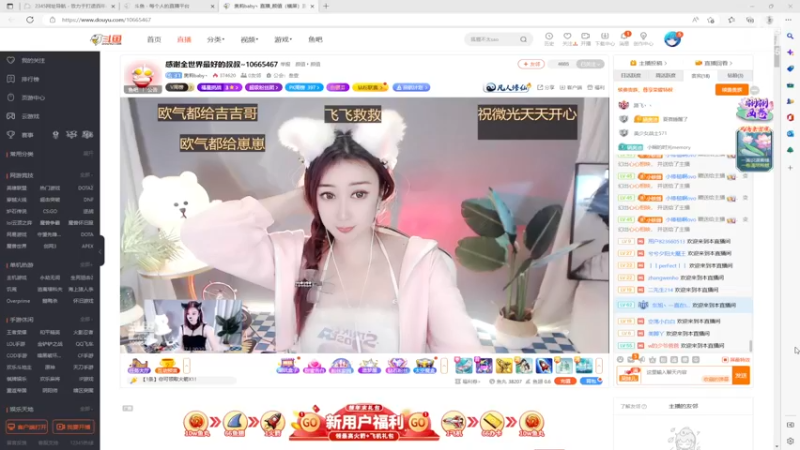Click the browser refresh button
This screenshot has height=450, width=800.
pos(30,20)
